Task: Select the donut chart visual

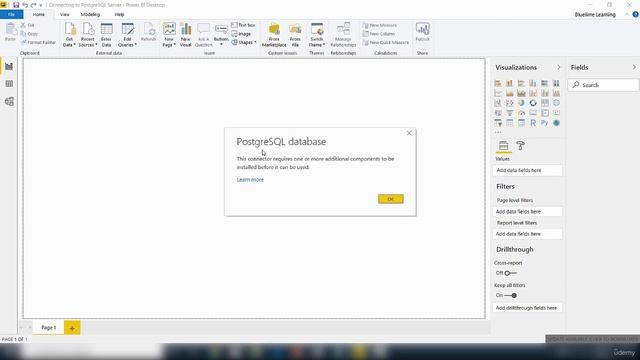Action: point(533,103)
